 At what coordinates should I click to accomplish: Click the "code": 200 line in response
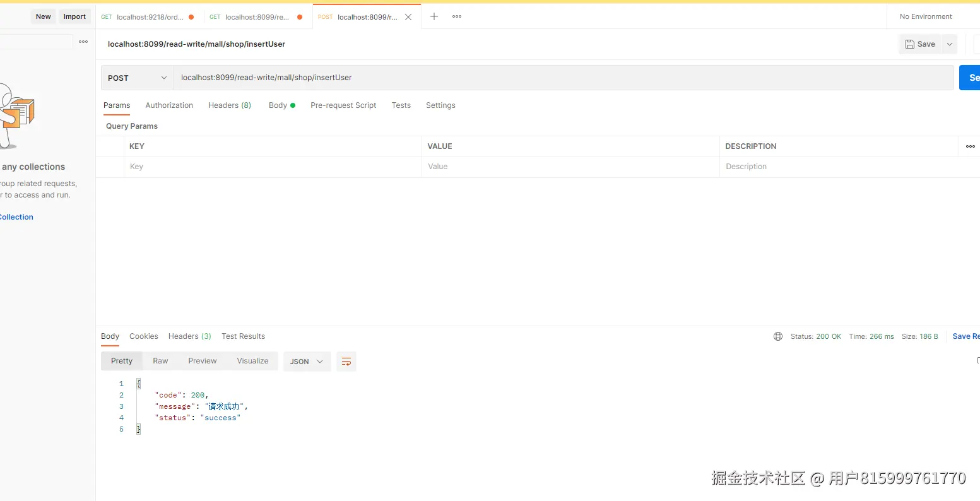(182, 395)
